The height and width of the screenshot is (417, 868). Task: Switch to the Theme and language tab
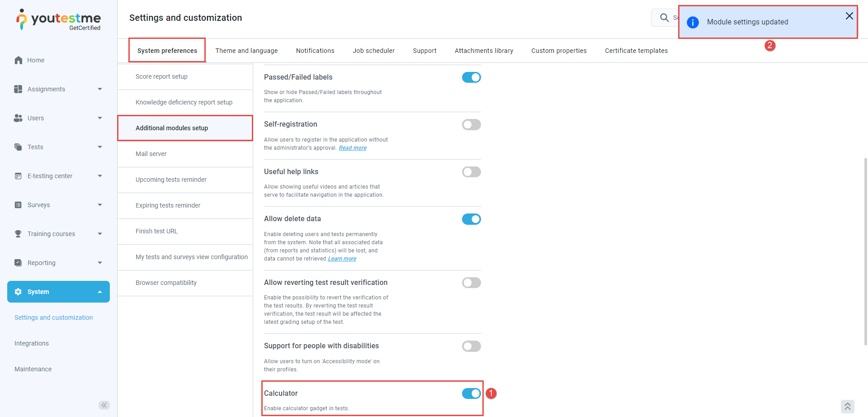tap(246, 51)
